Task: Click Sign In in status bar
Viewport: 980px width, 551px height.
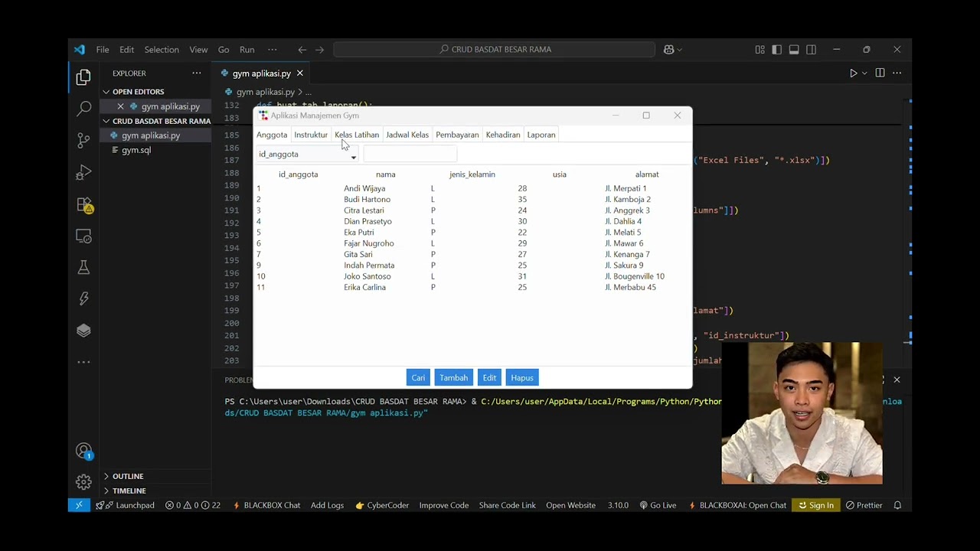Action: (816, 505)
